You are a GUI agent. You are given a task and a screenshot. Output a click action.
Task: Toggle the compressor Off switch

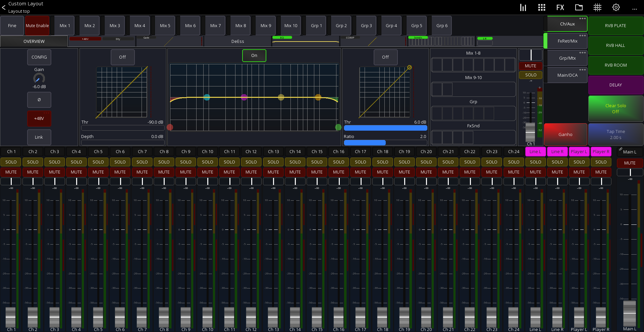[385, 57]
